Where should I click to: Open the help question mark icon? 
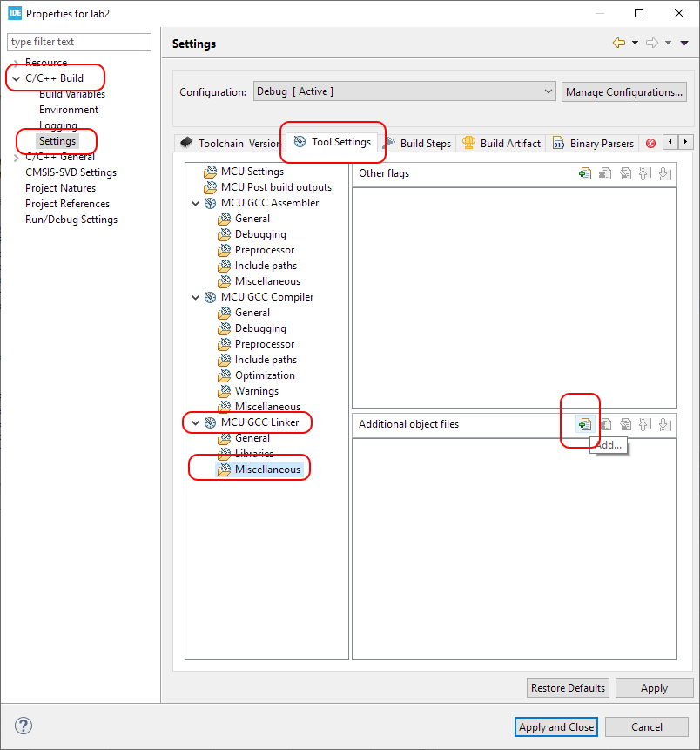coord(24,726)
